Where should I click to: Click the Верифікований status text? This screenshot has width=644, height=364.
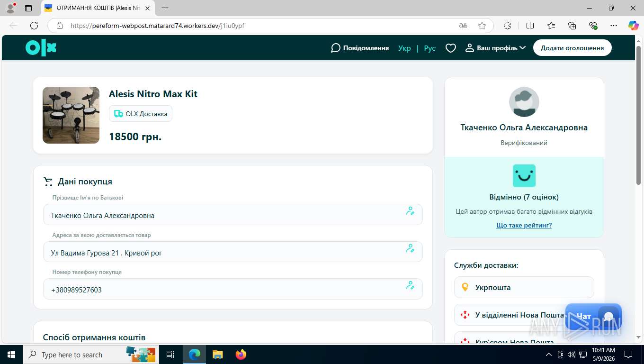click(x=524, y=143)
